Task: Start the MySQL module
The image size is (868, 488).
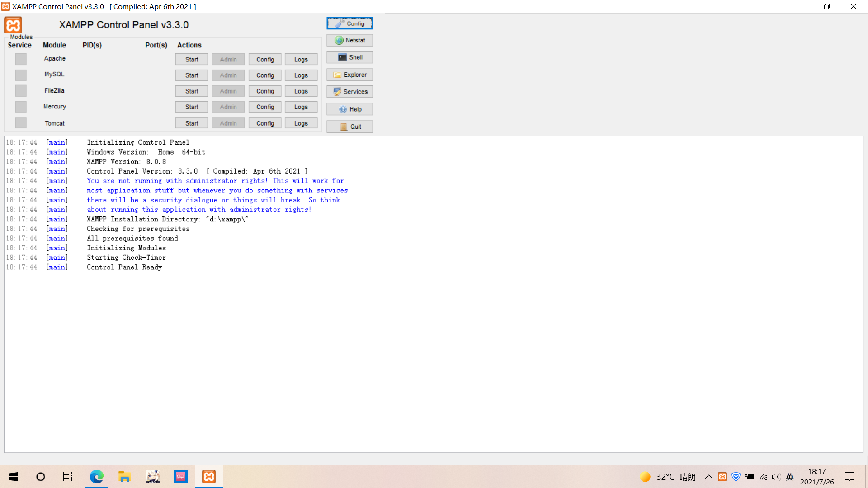Action: click(x=192, y=75)
